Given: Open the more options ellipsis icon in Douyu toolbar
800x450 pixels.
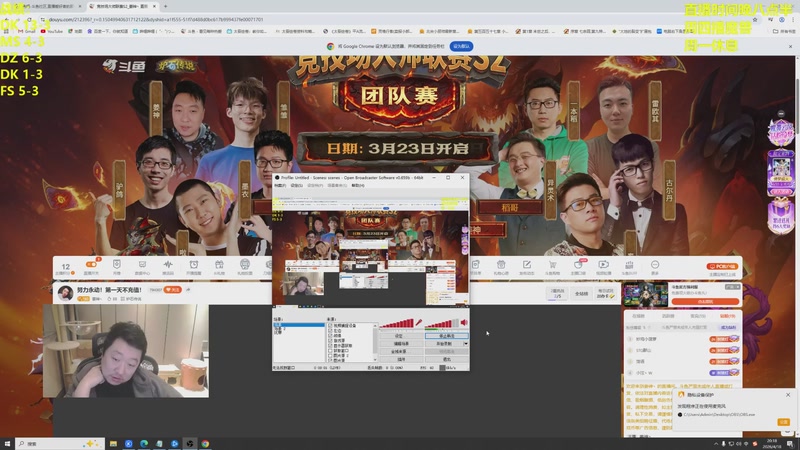Looking at the screenshot, I should tap(655, 264).
